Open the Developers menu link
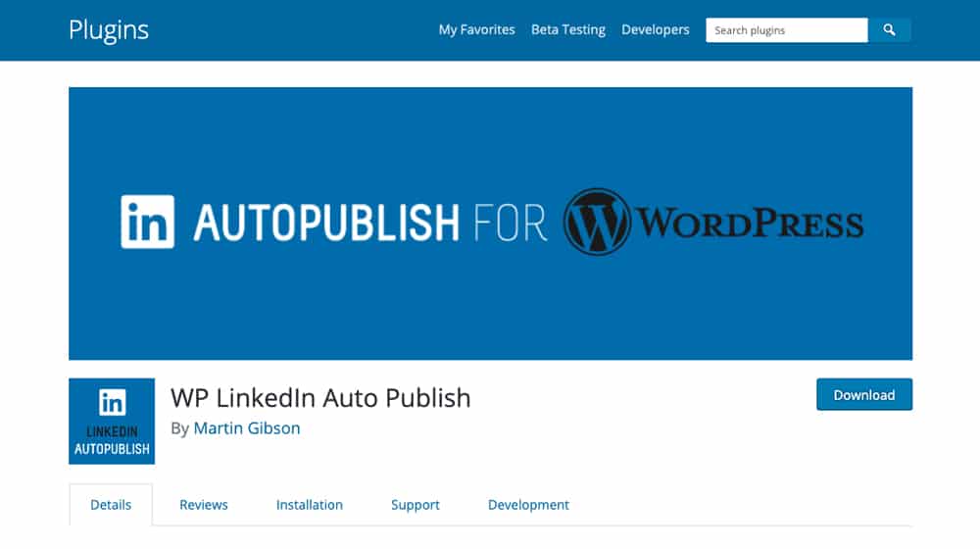980x549 pixels. (x=655, y=30)
